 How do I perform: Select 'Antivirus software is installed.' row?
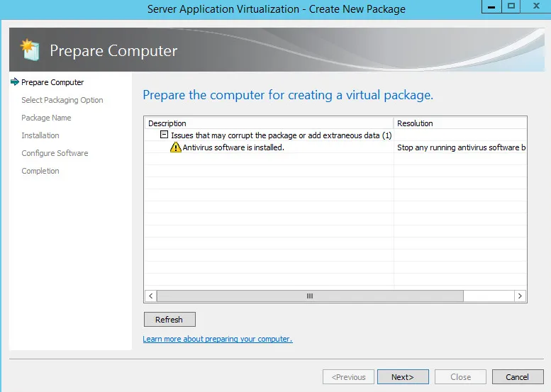tap(335, 147)
